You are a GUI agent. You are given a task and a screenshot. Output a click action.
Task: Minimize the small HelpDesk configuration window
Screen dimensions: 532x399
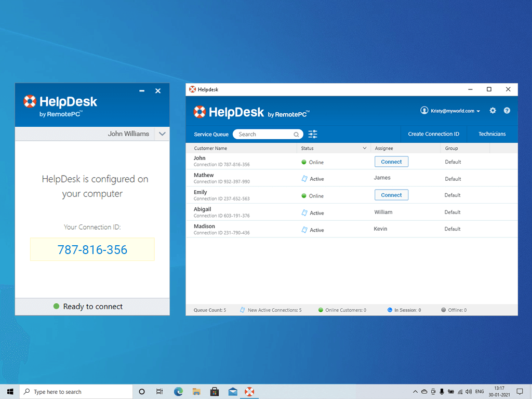(142, 91)
